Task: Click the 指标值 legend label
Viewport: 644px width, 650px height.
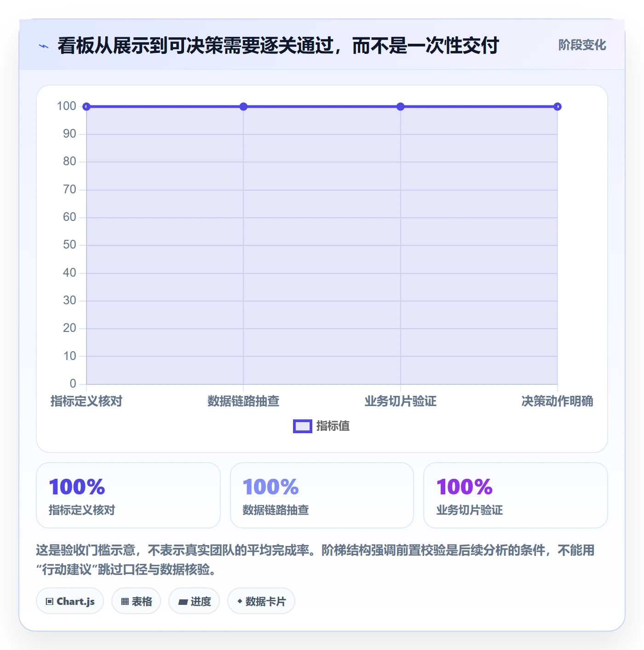Action: pos(333,426)
